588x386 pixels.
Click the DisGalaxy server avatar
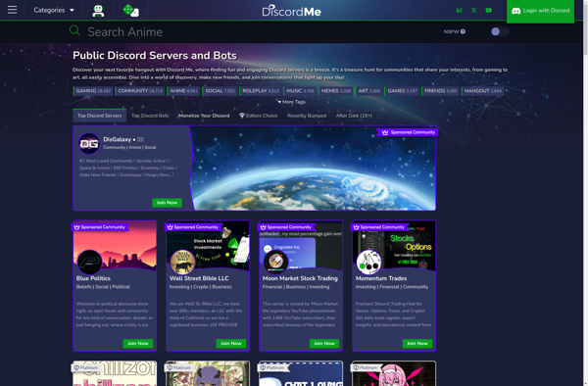click(x=89, y=143)
